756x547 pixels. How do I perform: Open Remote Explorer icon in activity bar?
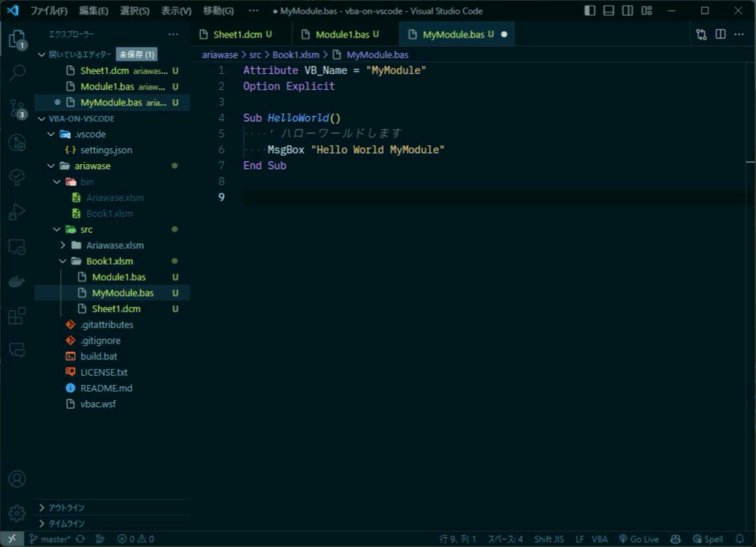pyautogui.click(x=17, y=247)
